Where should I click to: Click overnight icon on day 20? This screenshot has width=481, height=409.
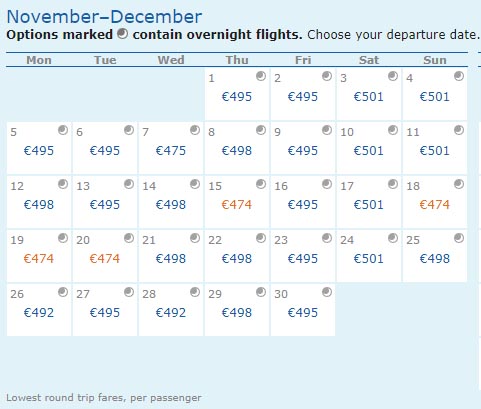pyautogui.click(x=129, y=238)
